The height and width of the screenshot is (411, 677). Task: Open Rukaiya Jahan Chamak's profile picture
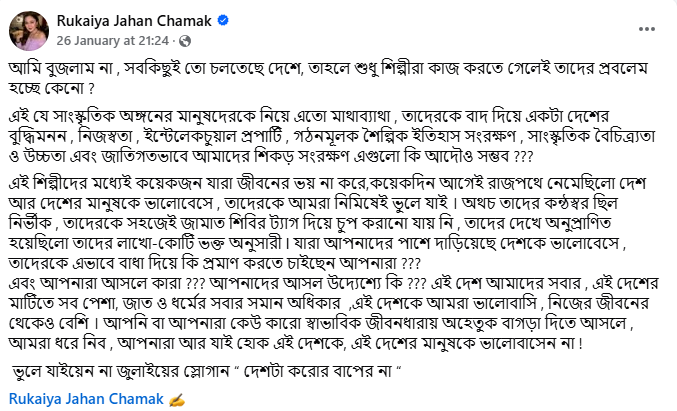pos(29,31)
